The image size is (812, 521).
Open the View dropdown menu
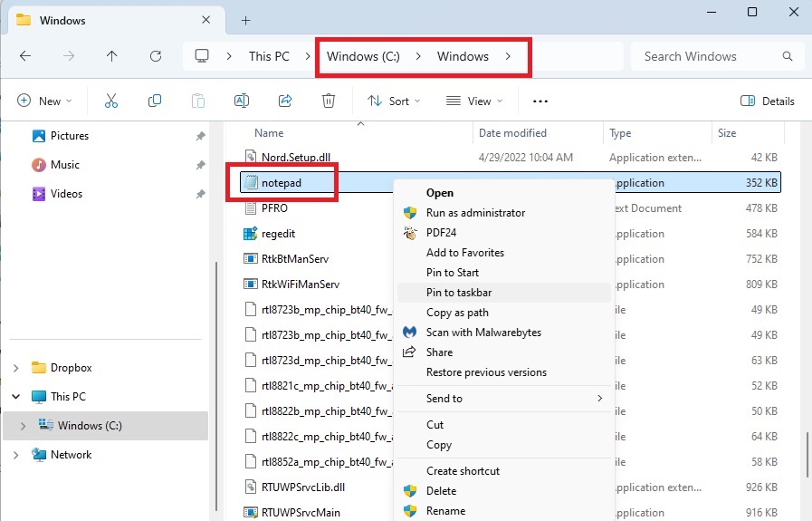pyautogui.click(x=474, y=101)
